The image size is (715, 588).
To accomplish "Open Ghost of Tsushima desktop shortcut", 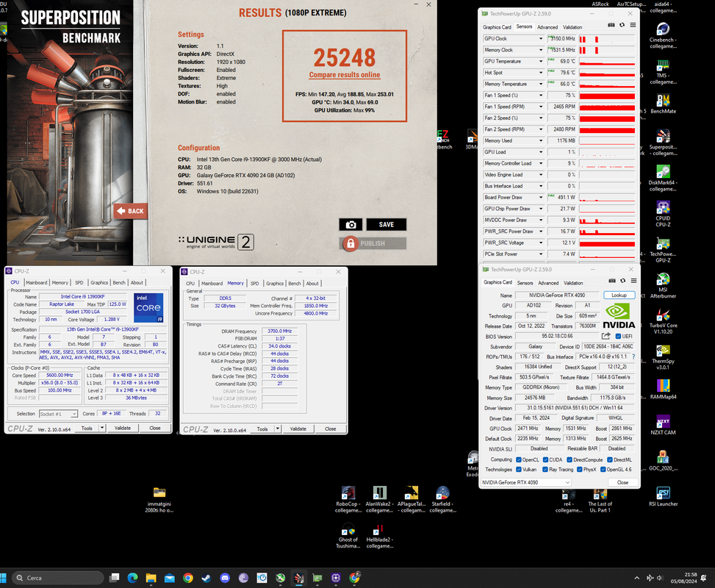I will (x=348, y=536).
